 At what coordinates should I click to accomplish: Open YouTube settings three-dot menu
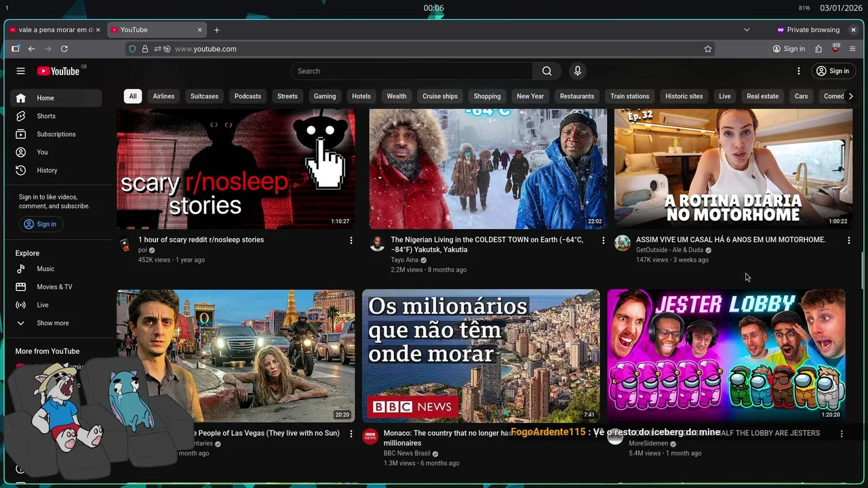pos(799,71)
